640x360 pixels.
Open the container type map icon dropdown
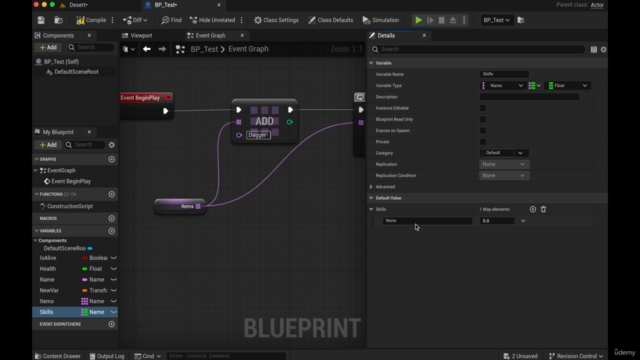(534, 86)
